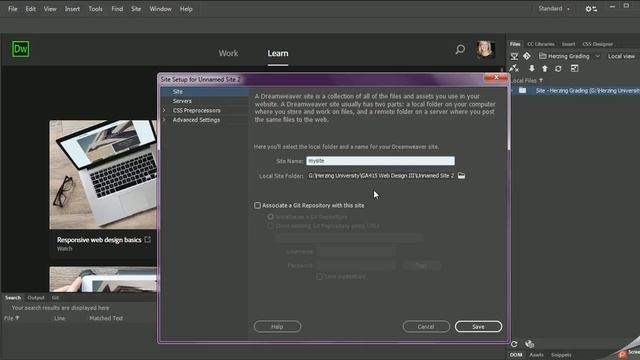Switch to the CSS Designer panel tab
This screenshot has height=360, width=640.
tap(597, 44)
